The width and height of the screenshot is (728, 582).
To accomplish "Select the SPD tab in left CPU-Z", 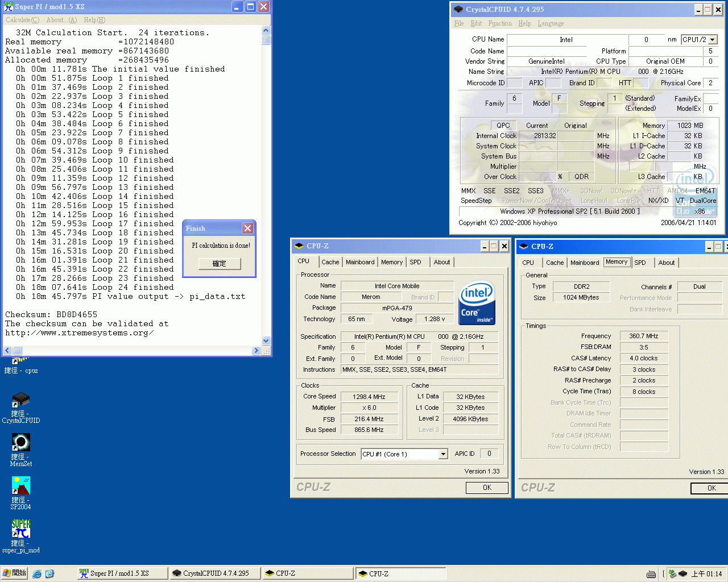I will point(416,262).
